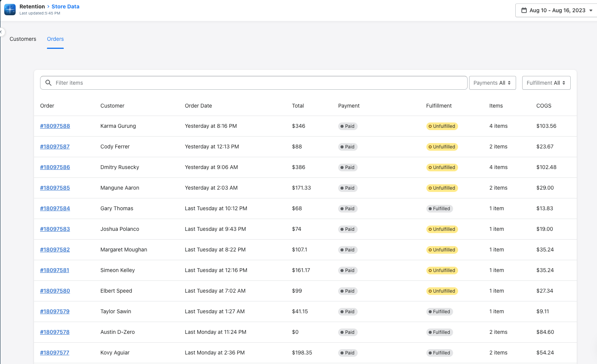This screenshot has height=364, width=597.
Task: Open order #18097586
Action: coord(55,167)
